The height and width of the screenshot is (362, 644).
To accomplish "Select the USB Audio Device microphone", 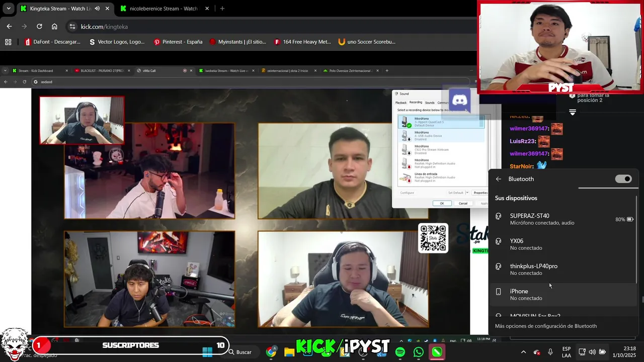I will click(441, 135).
